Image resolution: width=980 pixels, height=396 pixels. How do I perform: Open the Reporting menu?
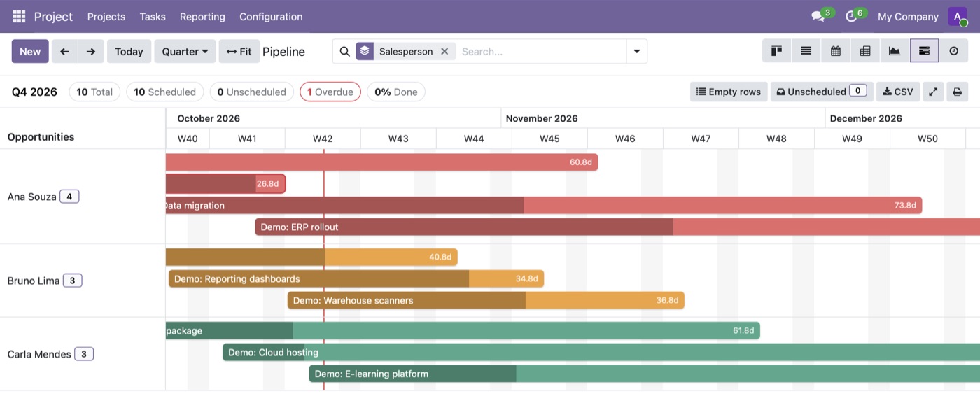202,16
